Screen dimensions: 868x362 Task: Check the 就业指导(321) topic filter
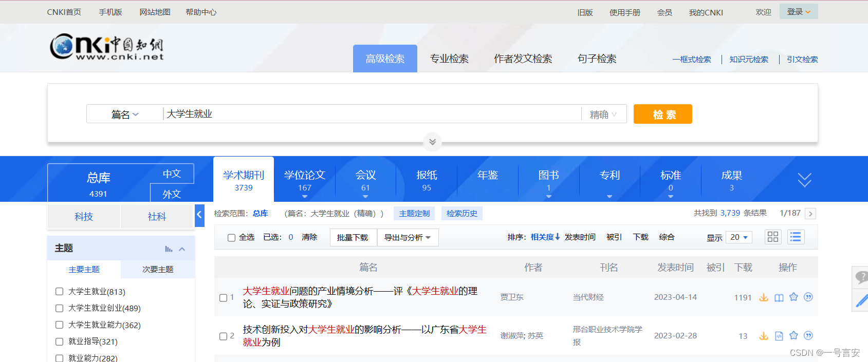click(x=59, y=341)
